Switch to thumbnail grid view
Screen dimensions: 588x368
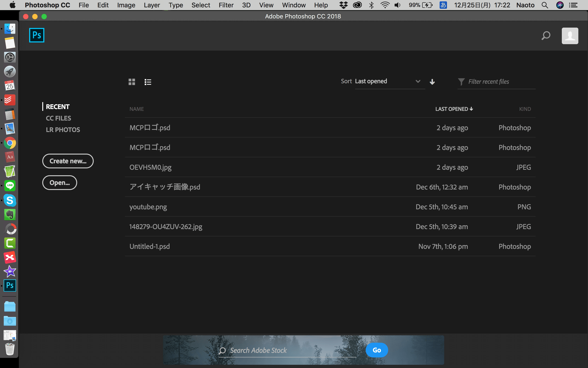point(132,82)
